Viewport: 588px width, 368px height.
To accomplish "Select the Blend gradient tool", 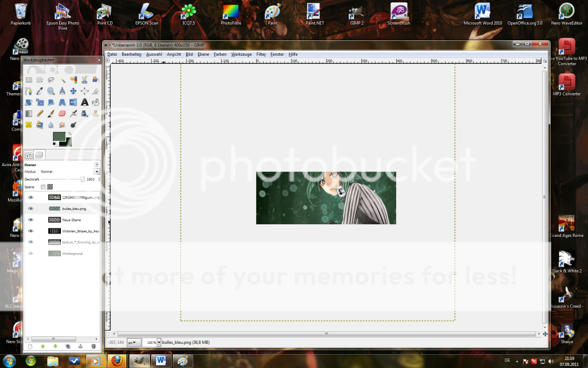I will [29, 113].
